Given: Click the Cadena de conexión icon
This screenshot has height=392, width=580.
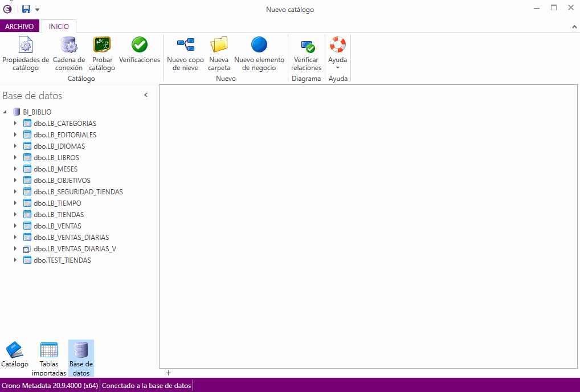Looking at the screenshot, I should pos(69,45).
